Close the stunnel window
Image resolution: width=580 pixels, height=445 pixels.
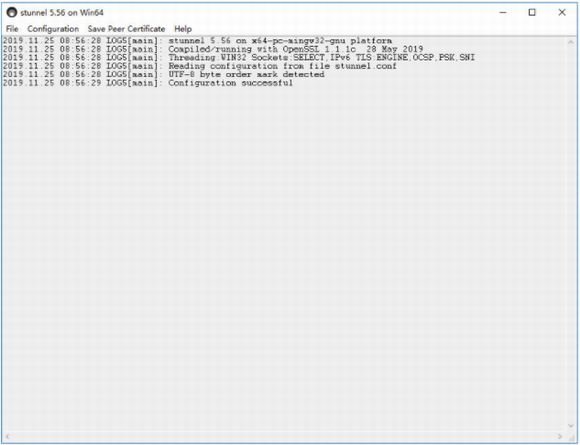point(562,13)
